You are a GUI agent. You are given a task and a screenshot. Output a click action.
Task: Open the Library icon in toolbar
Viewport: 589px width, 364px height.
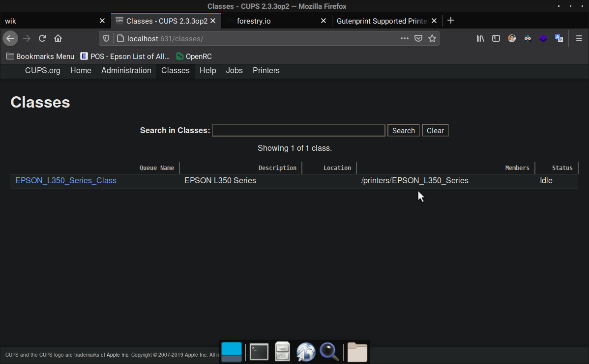tap(480, 39)
